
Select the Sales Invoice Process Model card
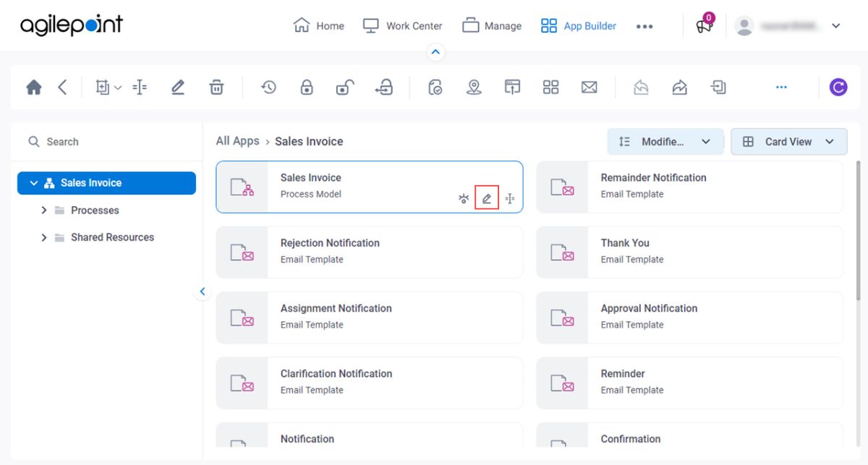369,187
